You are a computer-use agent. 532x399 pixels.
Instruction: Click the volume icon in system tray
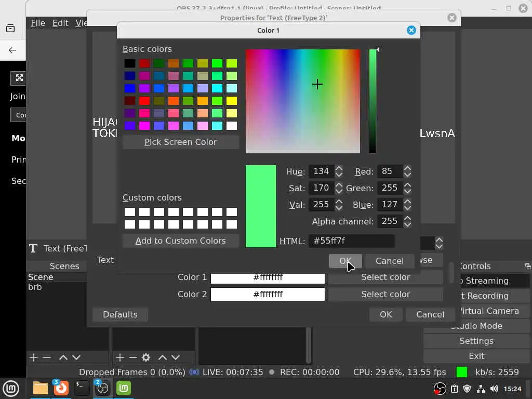click(494, 389)
